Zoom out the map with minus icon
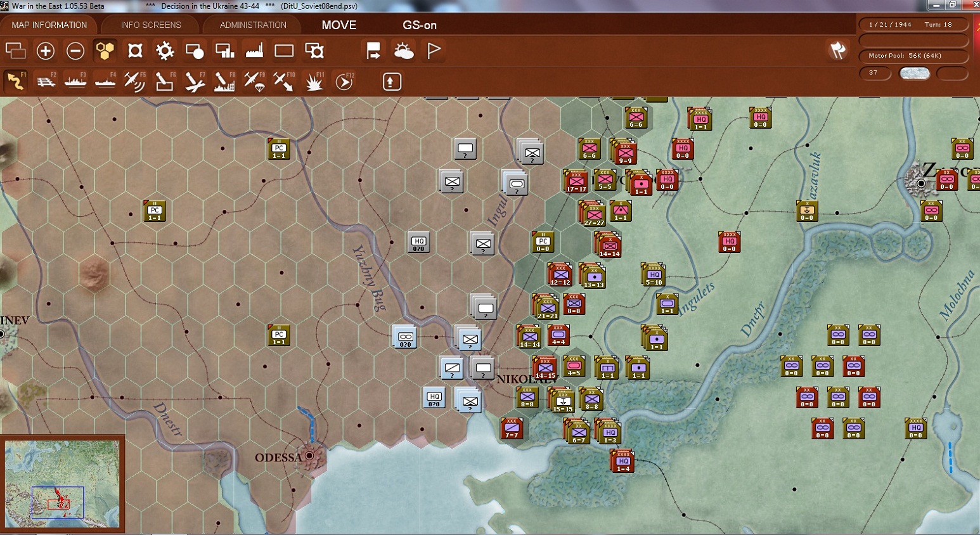 tap(75, 51)
